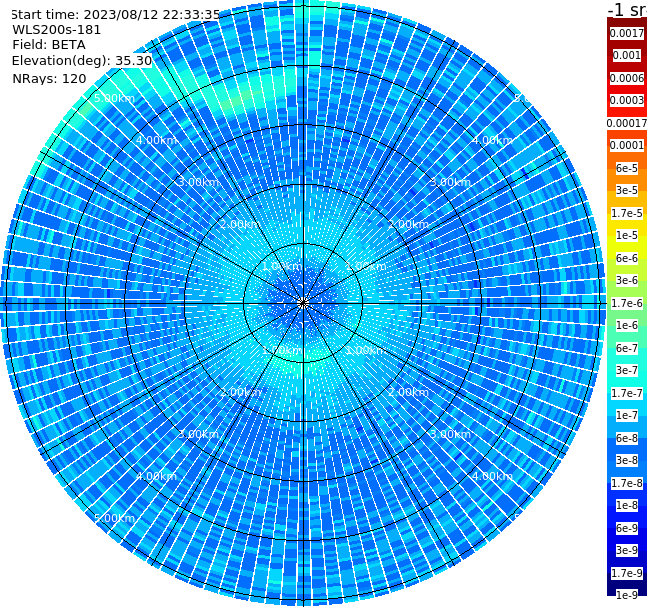Select the 1.7e-5 colorbar value
Viewport: 647px width, 607px height.
coord(627,213)
